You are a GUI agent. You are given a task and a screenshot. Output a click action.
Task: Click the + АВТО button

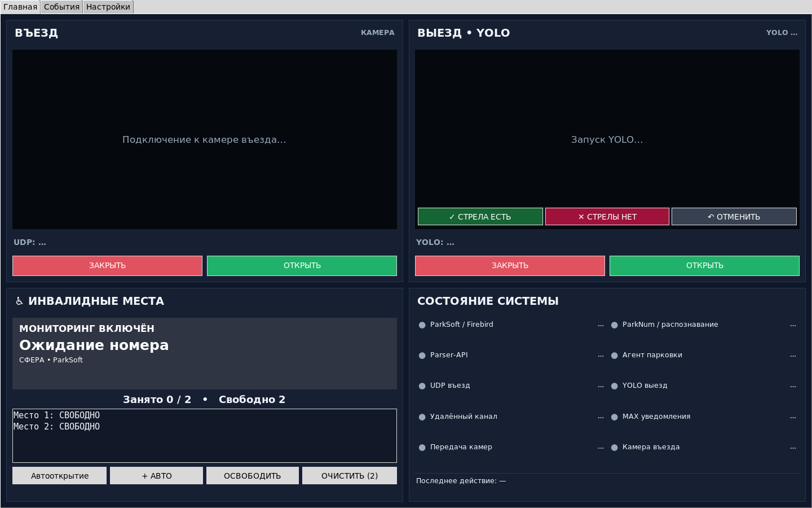[x=157, y=476]
